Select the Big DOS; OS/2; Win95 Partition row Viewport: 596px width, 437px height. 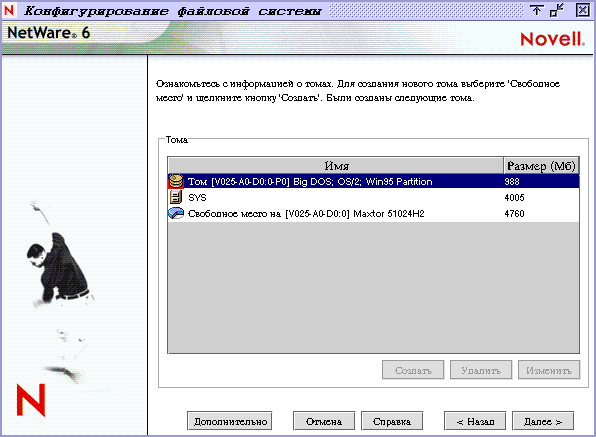[x=373, y=182]
